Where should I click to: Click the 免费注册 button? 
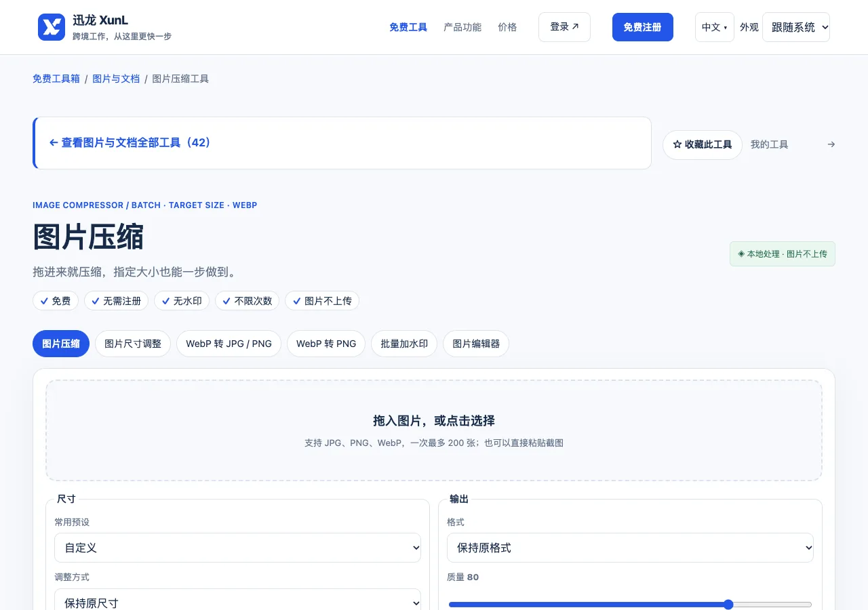tap(643, 27)
